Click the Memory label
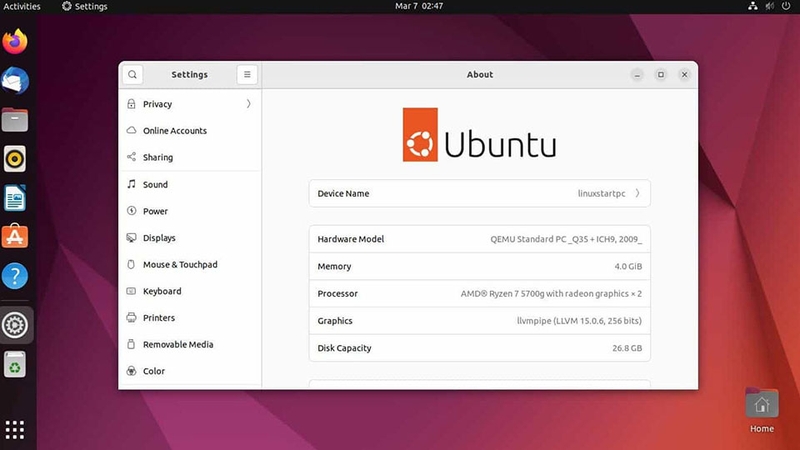 [334, 266]
